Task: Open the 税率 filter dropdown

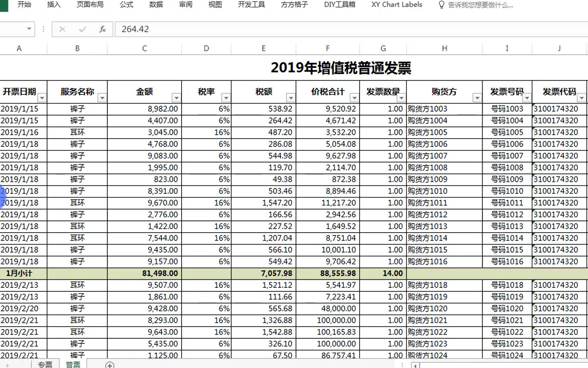Action: [226, 98]
